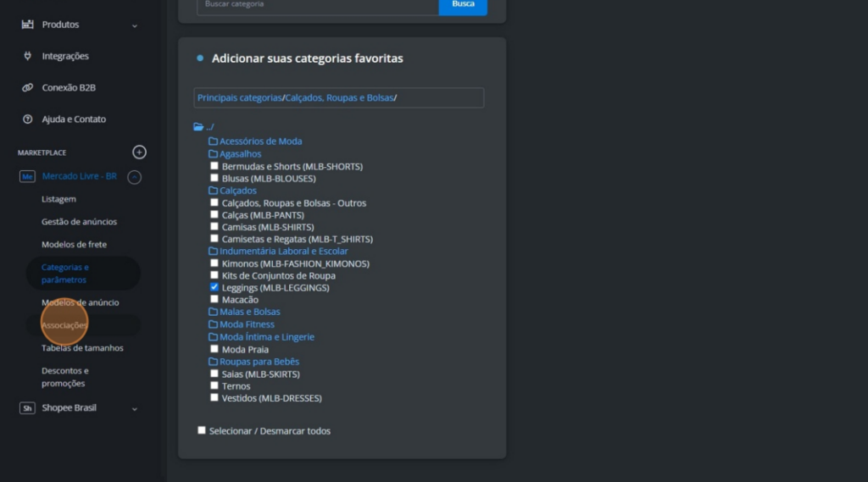Click the Integrações plug icon
868x482 pixels.
28,56
